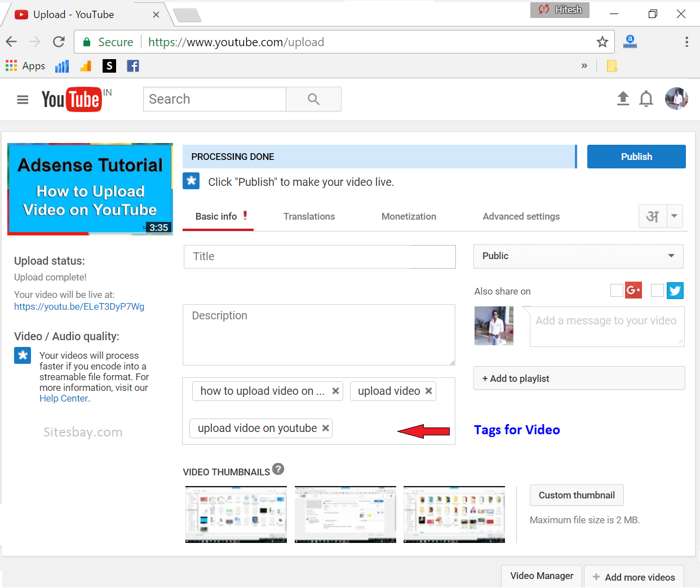
Task: Click the Twitter share icon
Action: point(675,290)
